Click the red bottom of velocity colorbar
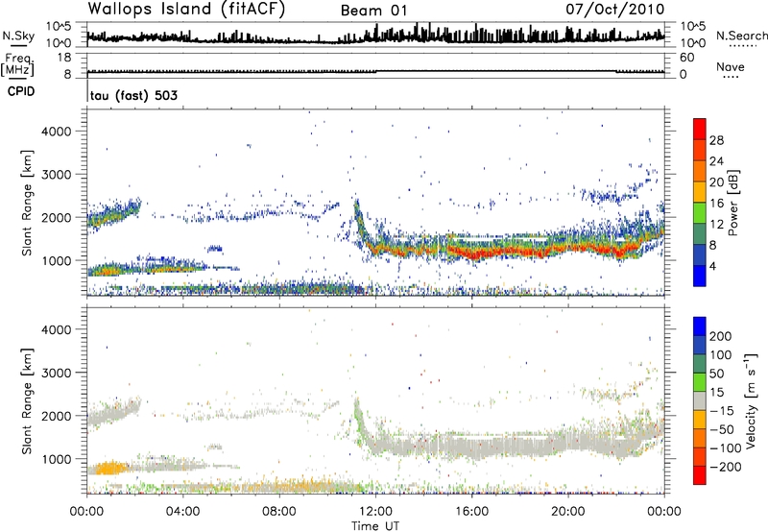The width and height of the screenshot is (768, 532). coord(700,475)
